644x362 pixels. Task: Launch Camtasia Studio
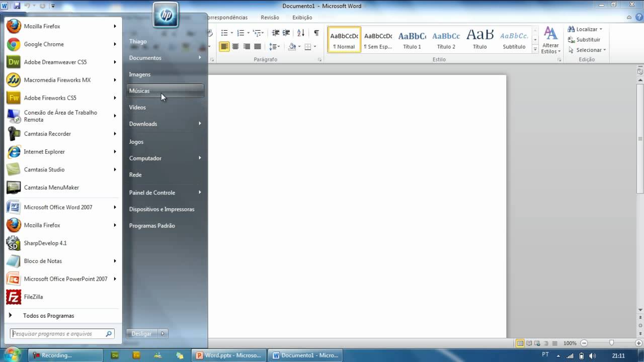[62, 169]
